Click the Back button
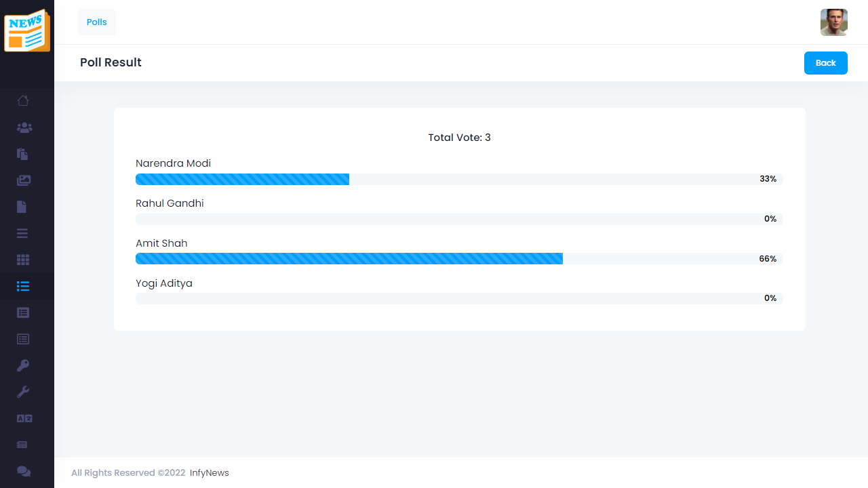The image size is (868, 488). point(826,63)
